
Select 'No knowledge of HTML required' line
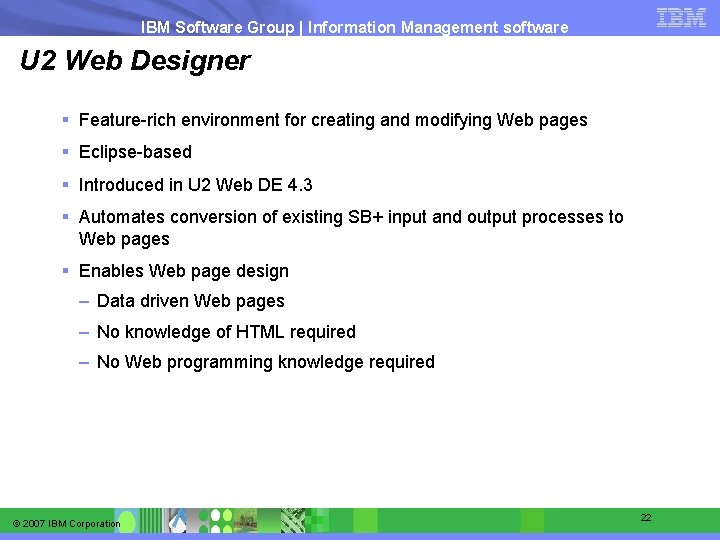(x=226, y=332)
